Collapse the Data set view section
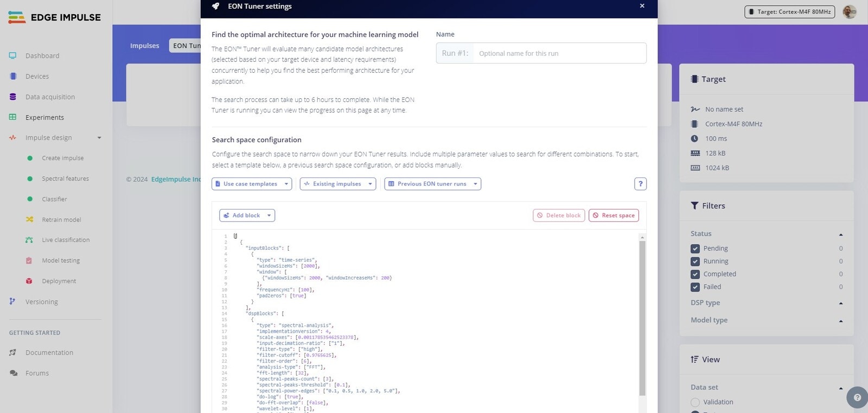Image resolution: width=868 pixels, height=413 pixels. (x=841, y=388)
